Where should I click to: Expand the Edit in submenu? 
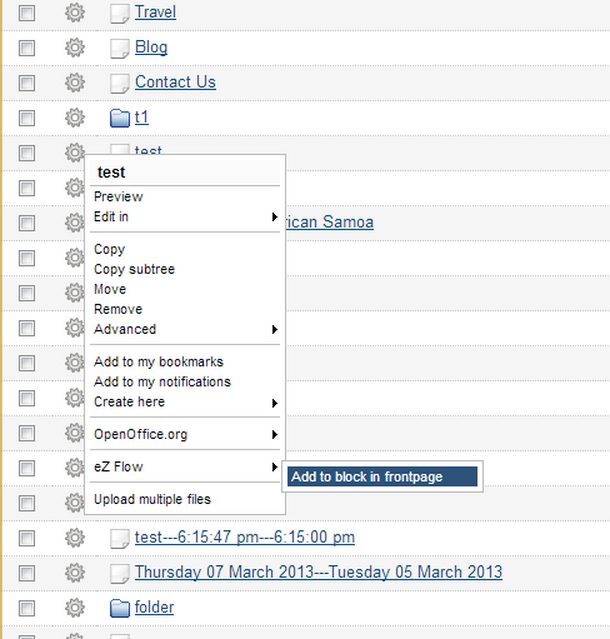click(x=185, y=217)
